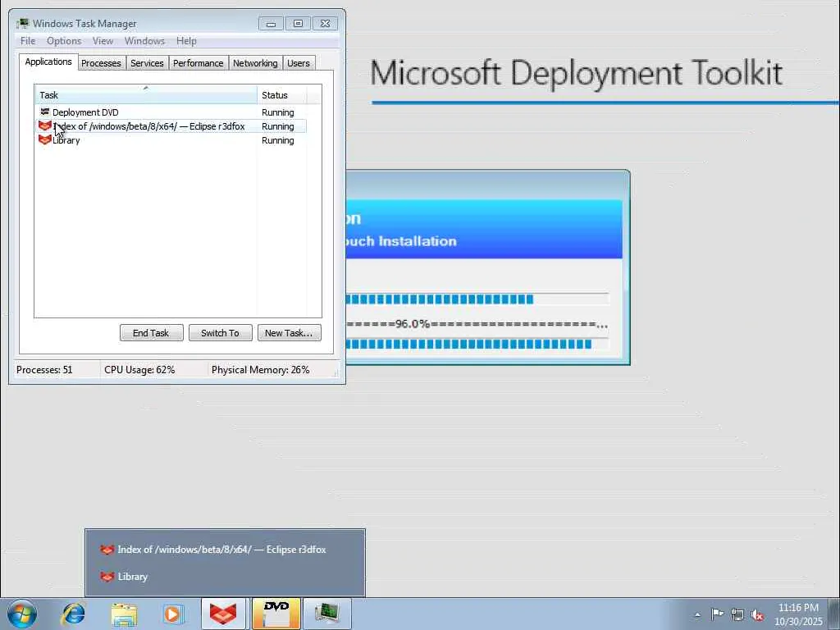Switch to the Users tab
Image resolution: width=840 pixels, height=630 pixels.
tap(299, 63)
